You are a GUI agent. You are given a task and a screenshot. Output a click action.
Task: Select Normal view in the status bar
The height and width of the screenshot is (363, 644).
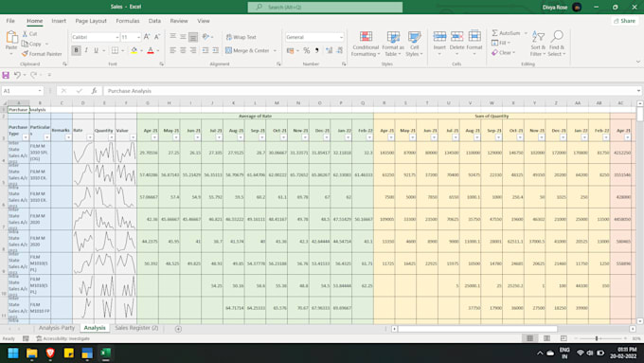(x=529, y=338)
